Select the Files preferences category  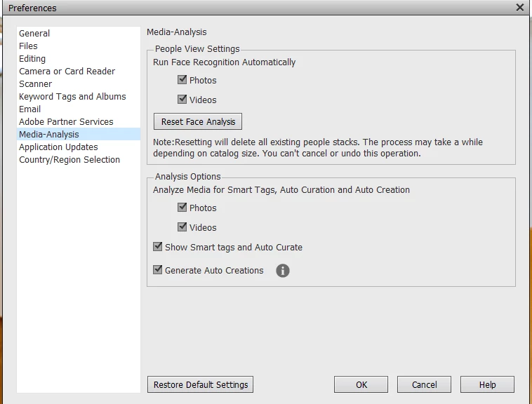pyautogui.click(x=79, y=46)
